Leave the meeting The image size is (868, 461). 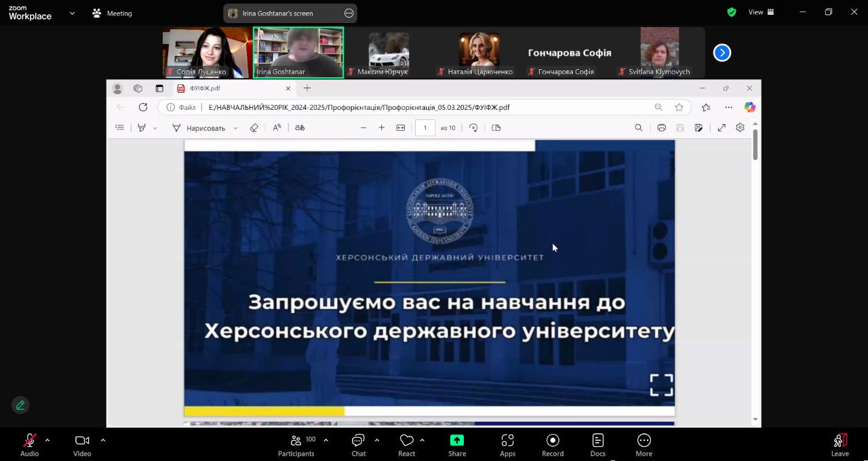[x=840, y=444]
